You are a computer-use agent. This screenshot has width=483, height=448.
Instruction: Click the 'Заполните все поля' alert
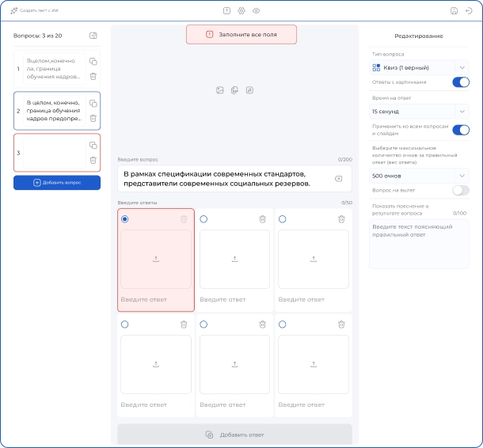coord(241,35)
